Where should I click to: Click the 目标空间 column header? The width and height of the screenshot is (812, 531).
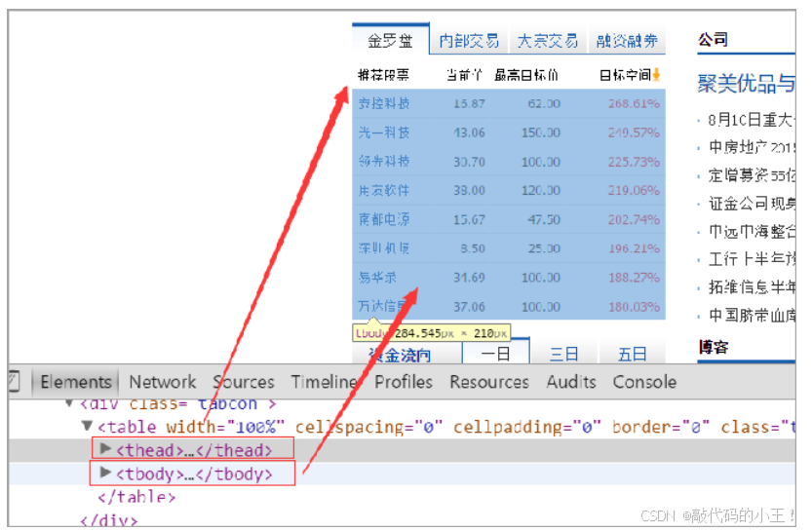pyautogui.click(x=625, y=75)
